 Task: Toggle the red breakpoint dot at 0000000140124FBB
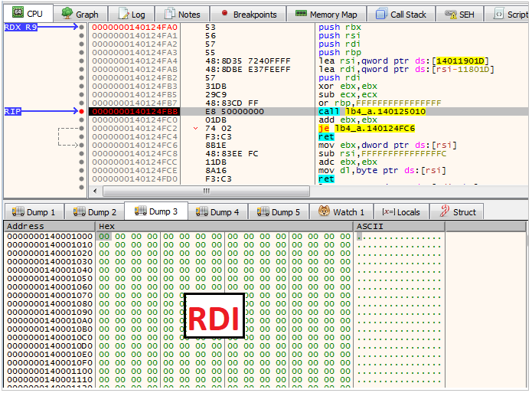[x=81, y=111]
